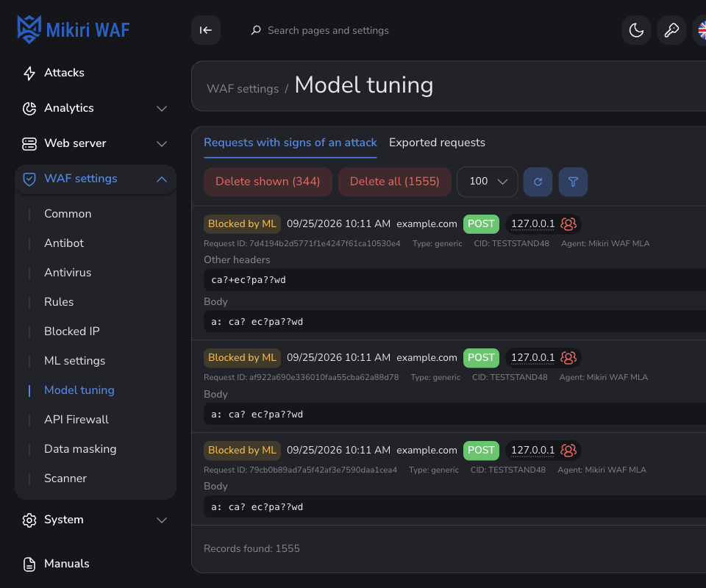
Task: Collapse the sidebar with the arrow button
Action: tap(206, 30)
